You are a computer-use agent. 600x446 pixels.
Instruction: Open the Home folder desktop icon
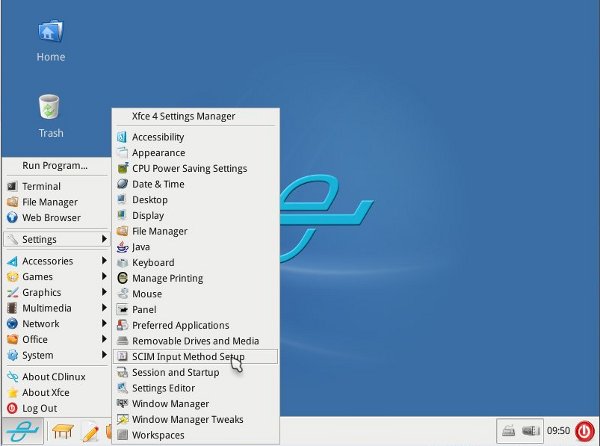(51, 41)
